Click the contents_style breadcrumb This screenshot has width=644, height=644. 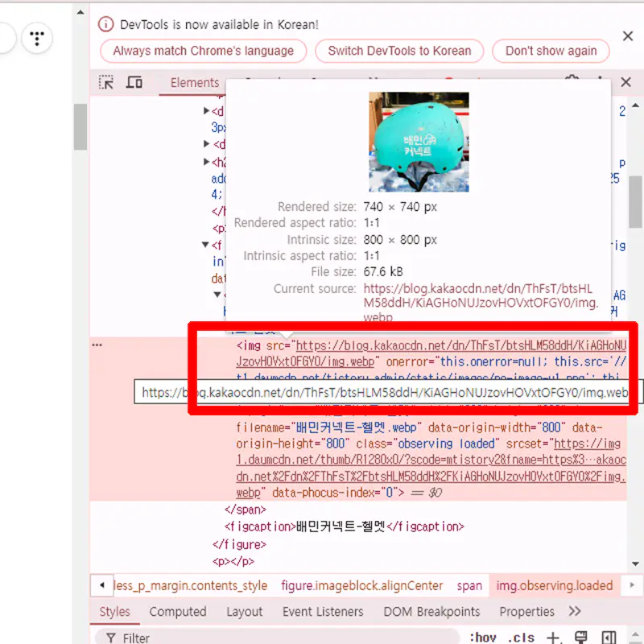pos(190,586)
